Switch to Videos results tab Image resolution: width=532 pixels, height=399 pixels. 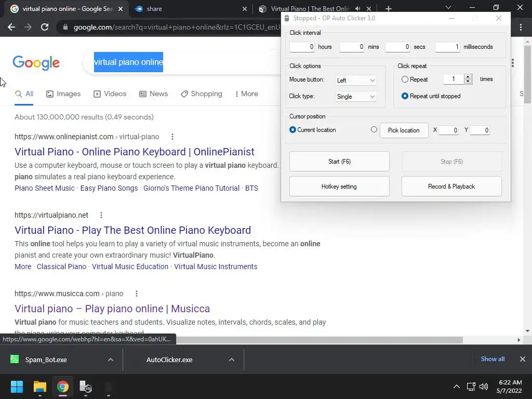(110, 94)
